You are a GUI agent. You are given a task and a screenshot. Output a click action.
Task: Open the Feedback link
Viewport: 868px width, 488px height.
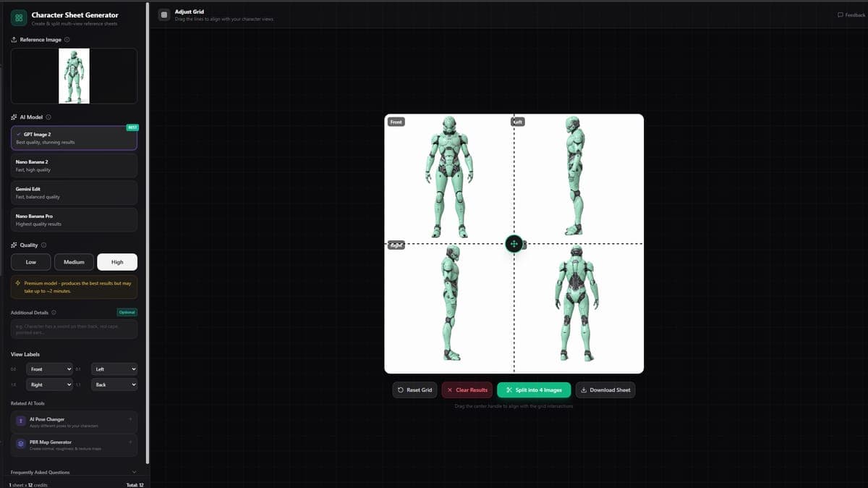(x=851, y=14)
